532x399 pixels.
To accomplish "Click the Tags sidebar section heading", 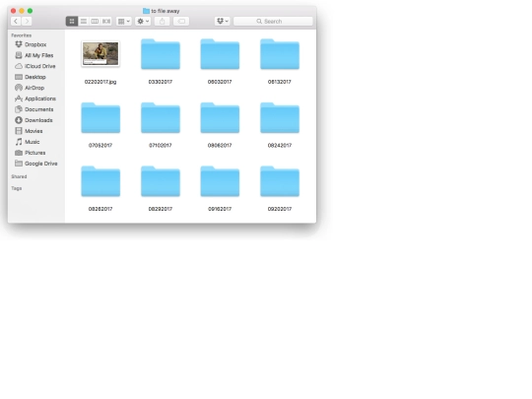I will (x=17, y=188).
